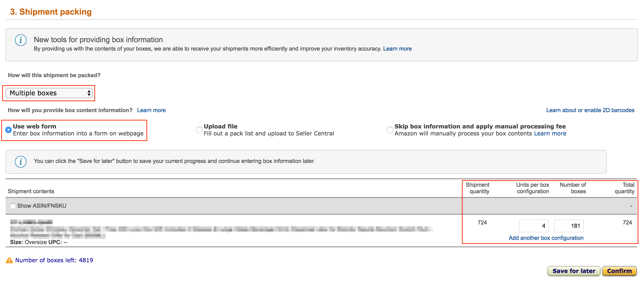Click Add another box configuration link
The width and height of the screenshot is (644, 283).
click(x=546, y=238)
